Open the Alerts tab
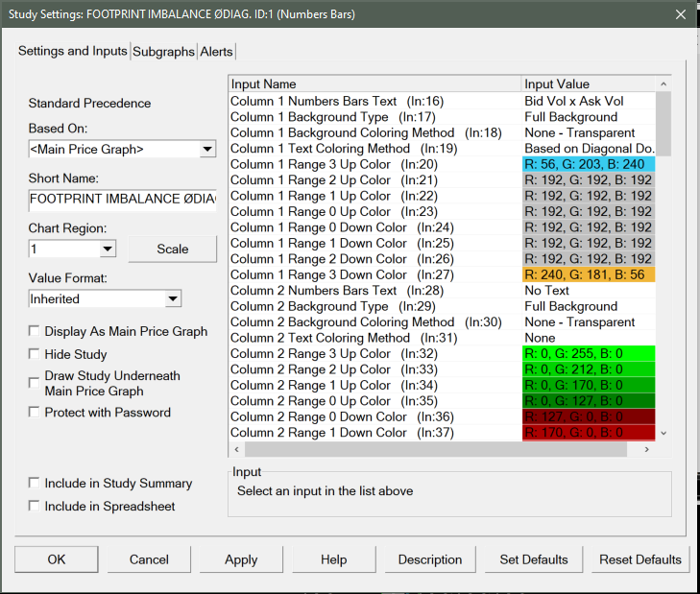This screenshot has height=594, width=700. (215, 52)
